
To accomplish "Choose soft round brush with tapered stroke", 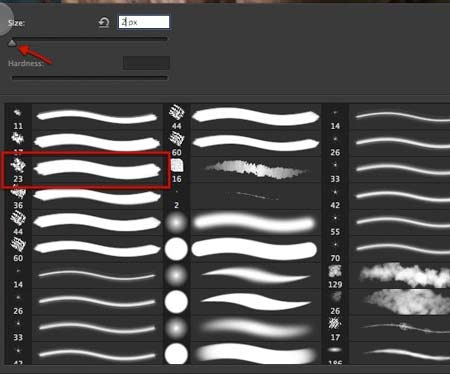I will tap(243, 275).
